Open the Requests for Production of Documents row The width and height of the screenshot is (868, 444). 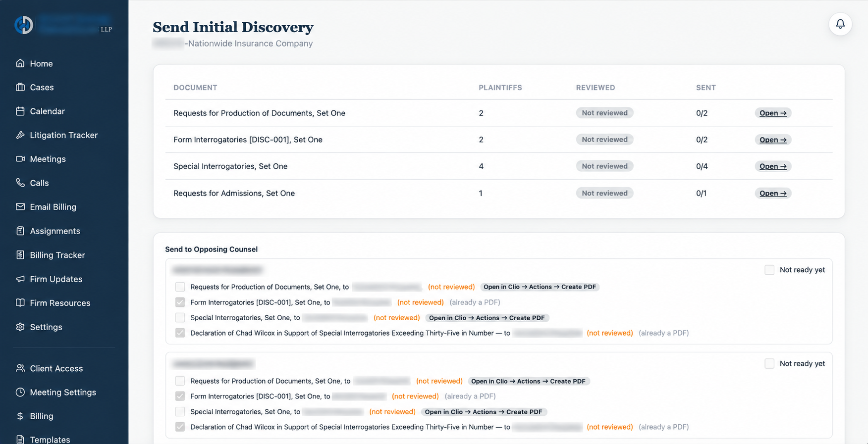tap(773, 113)
